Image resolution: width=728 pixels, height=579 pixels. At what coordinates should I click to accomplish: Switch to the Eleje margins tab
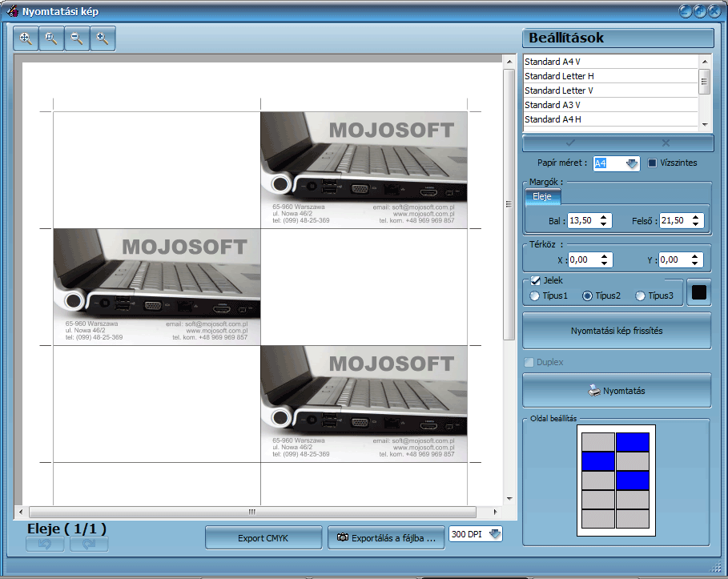[542, 196]
